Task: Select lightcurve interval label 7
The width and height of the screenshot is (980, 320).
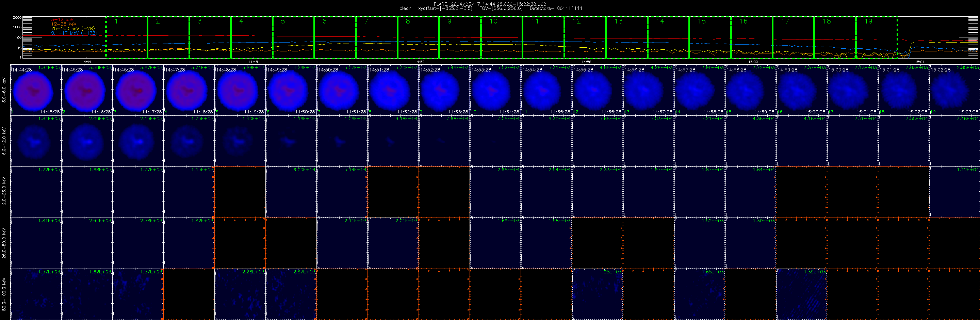Action: (366, 21)
